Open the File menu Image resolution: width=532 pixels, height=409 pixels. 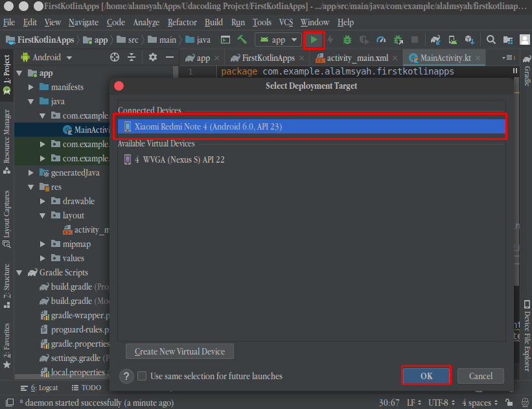tap(9, 23)
